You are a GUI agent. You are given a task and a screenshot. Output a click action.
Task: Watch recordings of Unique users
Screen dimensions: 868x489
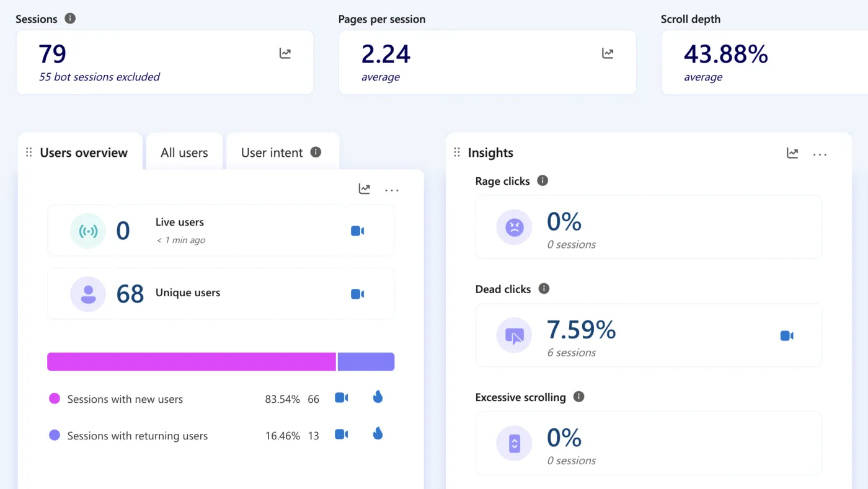pyautogui.click(x=358, y=294)
